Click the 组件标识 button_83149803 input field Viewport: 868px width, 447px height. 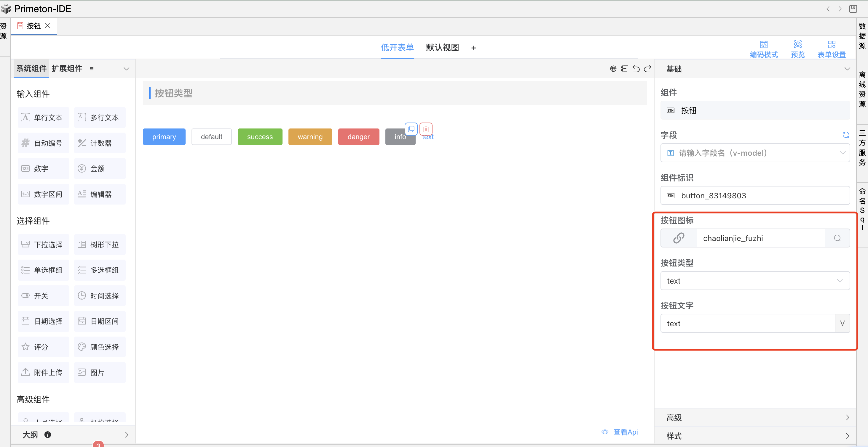point(755,196)
